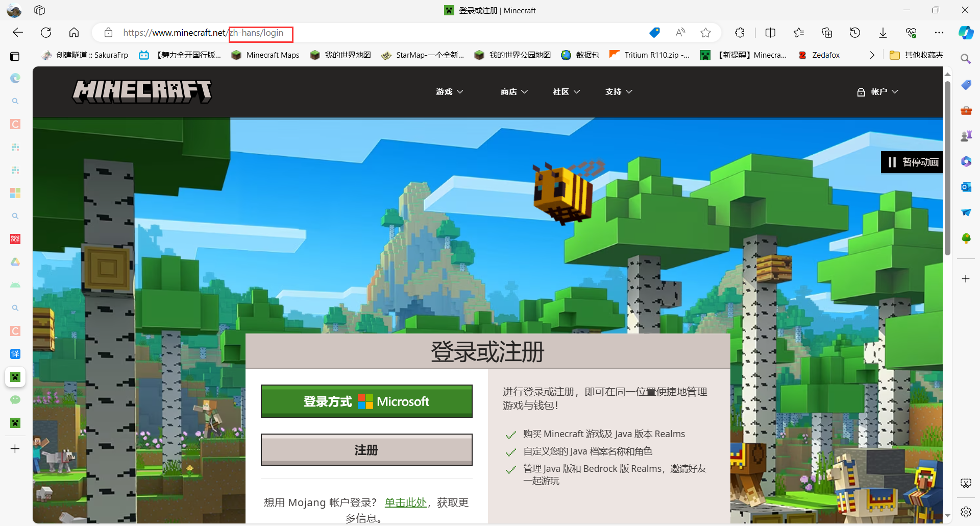The image size is (980, 526).
Task: Expand the 社区 navigation menu
Action: pos(566,92)
